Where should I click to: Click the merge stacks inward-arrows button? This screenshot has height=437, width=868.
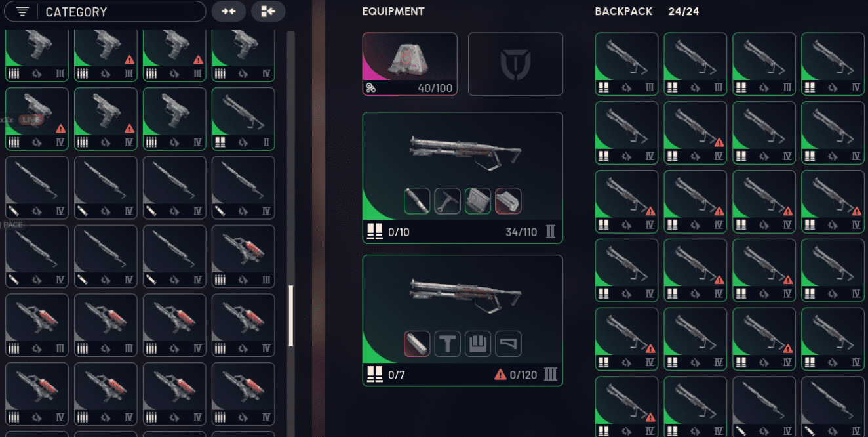point(229,12)
